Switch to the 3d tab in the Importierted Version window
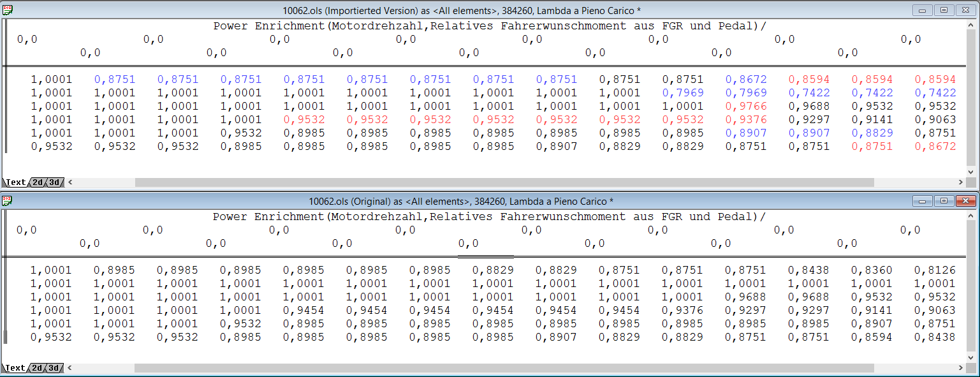Image resolution: width=980 pixels, height=377 pixels. [x=55, y=182]
